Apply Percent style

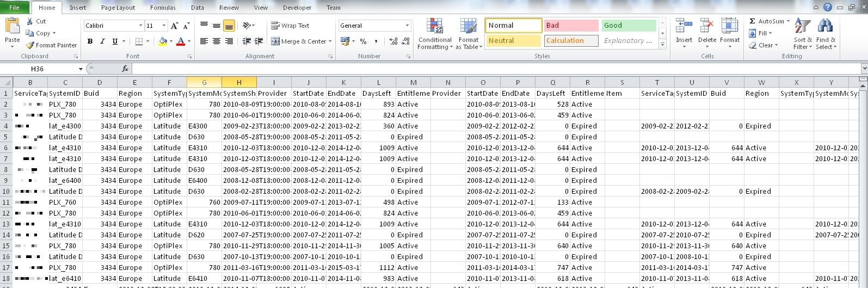pyautogui.click(x=363, y=41)
